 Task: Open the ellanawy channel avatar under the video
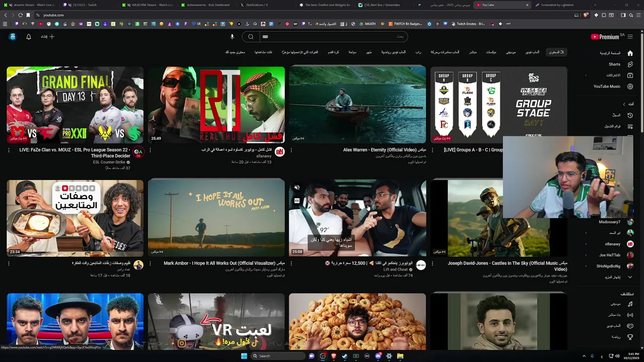tap(280, 152)
